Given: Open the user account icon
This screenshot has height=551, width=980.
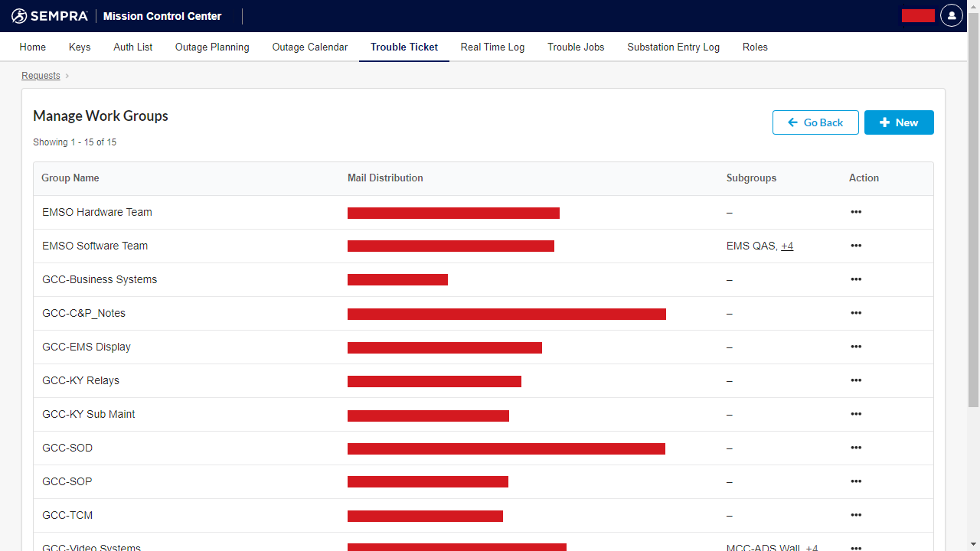Looking at the screenshot, I should pos(951,15).
